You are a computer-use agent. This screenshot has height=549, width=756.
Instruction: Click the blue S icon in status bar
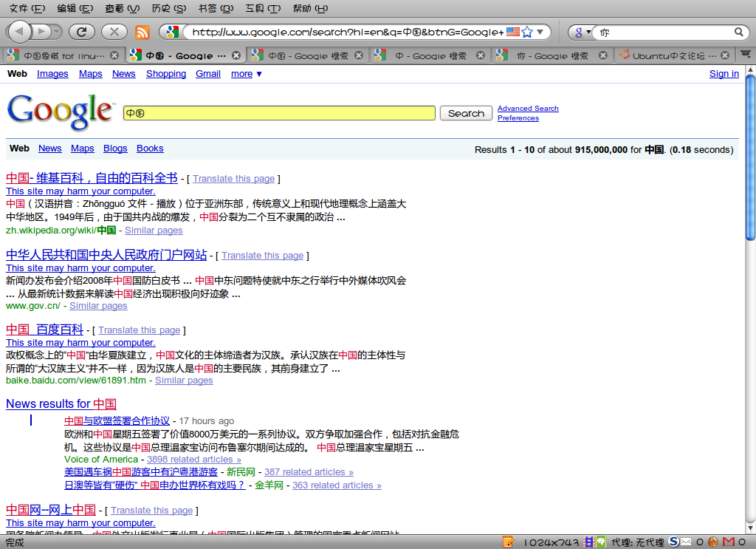pos(674,542)
